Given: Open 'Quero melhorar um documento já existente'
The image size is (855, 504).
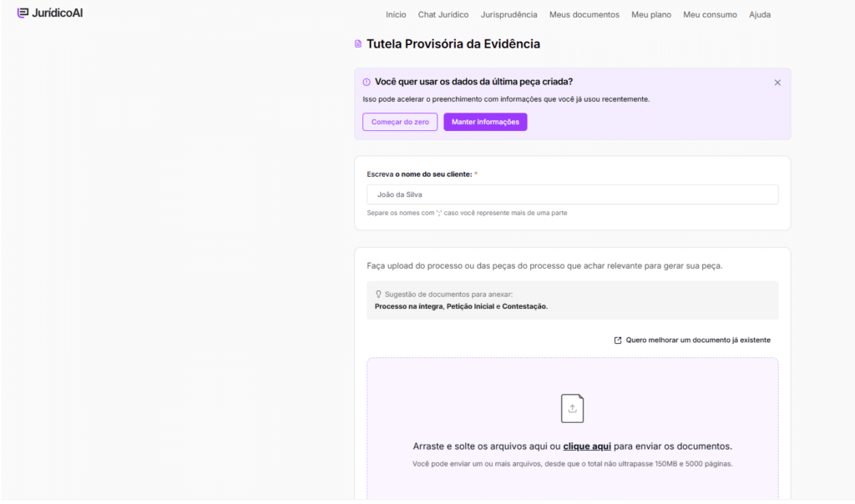Looking at the screenshot, I should (699, 340).
